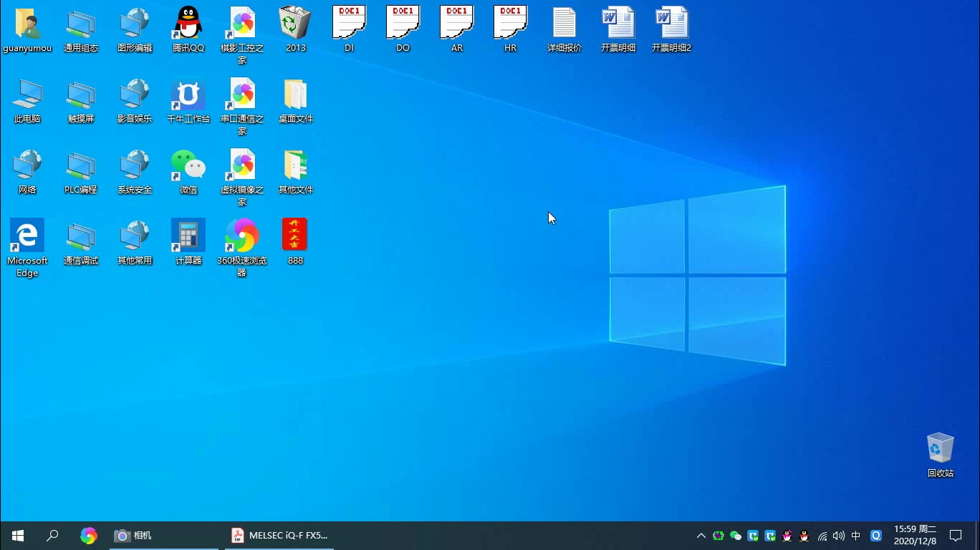Open the red 888 icon
This screenshot has width=980, height=550.
(295, 243)
